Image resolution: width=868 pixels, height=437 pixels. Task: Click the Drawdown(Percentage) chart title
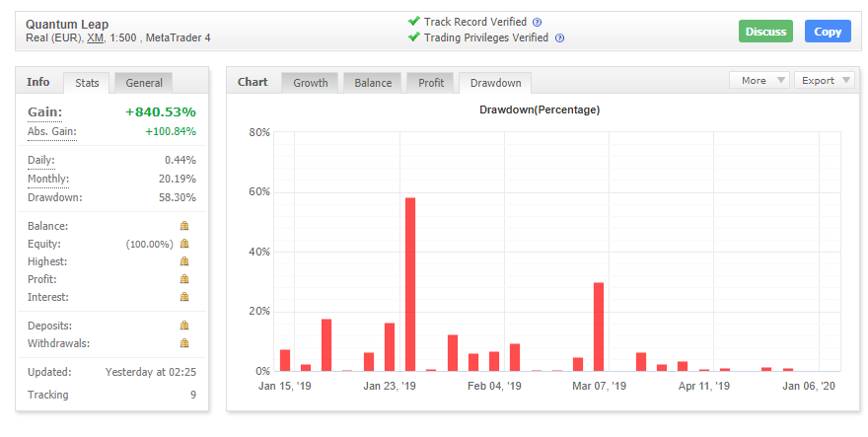tap(540, 109)
